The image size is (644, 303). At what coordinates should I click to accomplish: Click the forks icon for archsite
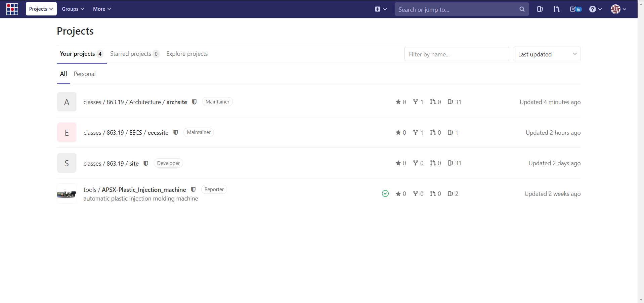tap(416, 102)
